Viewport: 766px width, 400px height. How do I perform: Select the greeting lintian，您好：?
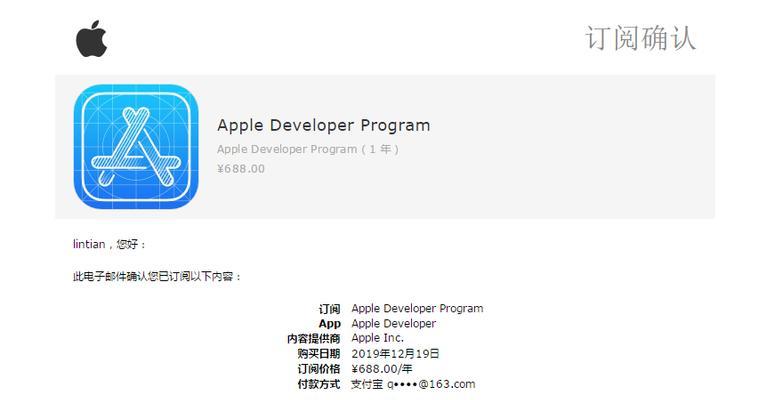pos(109,244)
